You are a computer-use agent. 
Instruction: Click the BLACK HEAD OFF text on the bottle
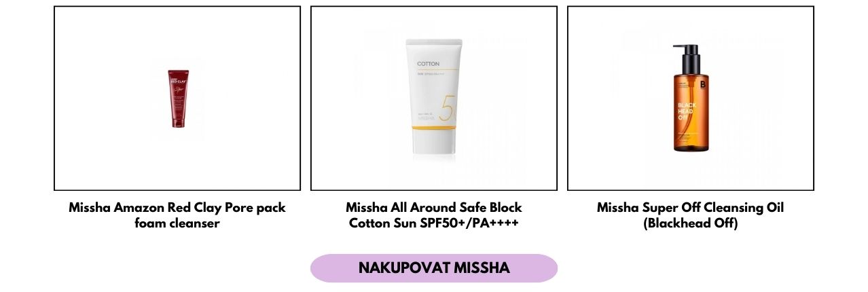[687, 111]
